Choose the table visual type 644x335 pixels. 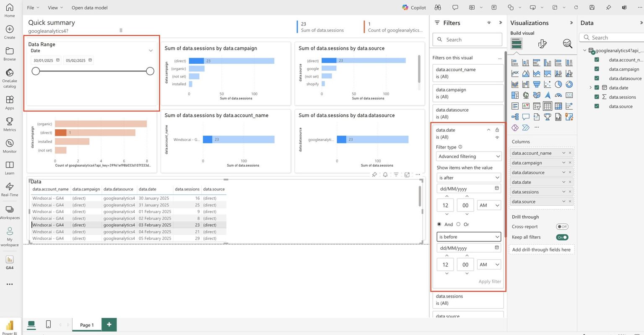[x=548, y=106]
